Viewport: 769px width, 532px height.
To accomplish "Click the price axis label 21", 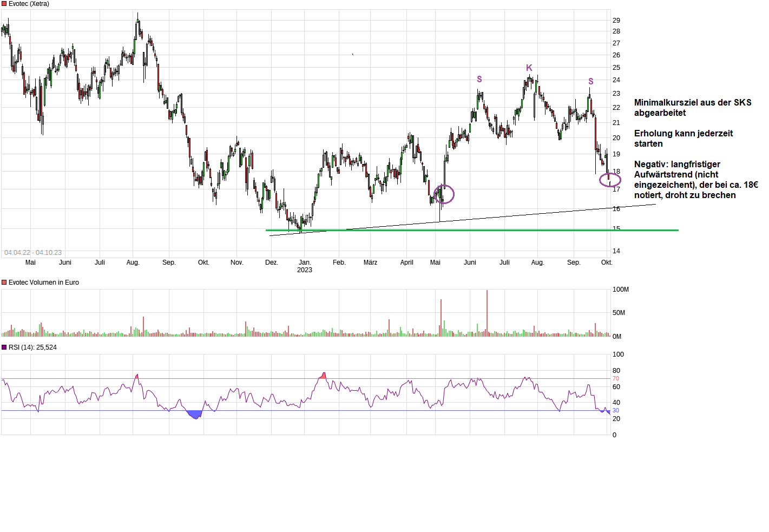I will (x=616, y=123).
